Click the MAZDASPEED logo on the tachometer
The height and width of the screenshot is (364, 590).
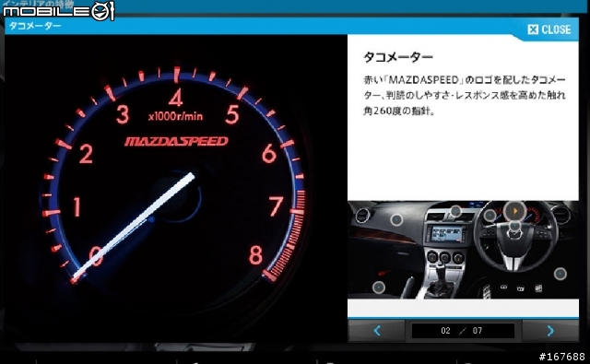176,141
